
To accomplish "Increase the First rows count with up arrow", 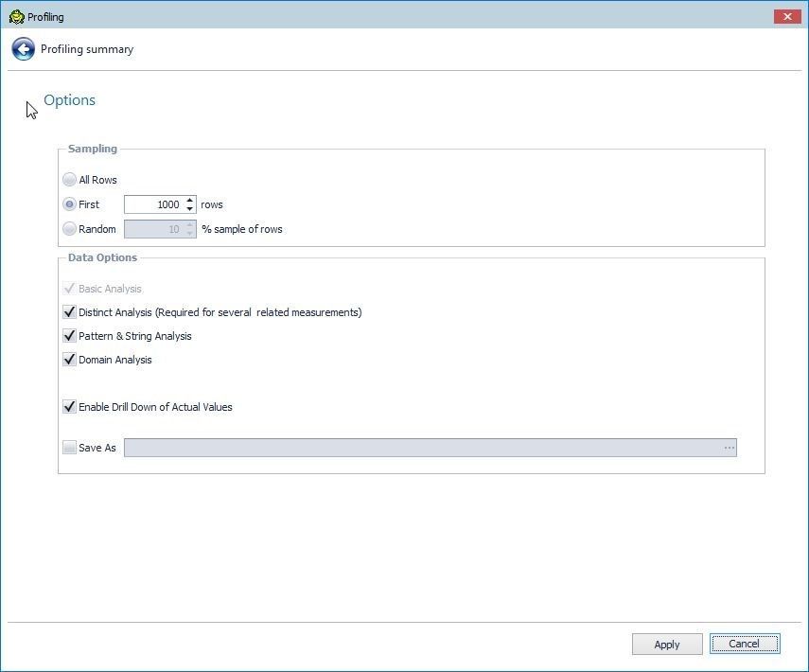I will click(190, 201).
